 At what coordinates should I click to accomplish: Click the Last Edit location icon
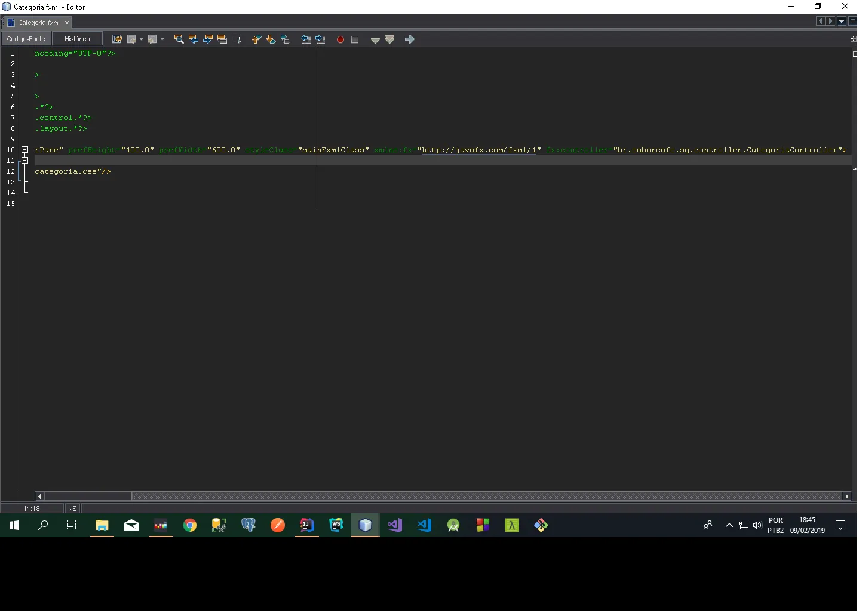click(117, 39)
